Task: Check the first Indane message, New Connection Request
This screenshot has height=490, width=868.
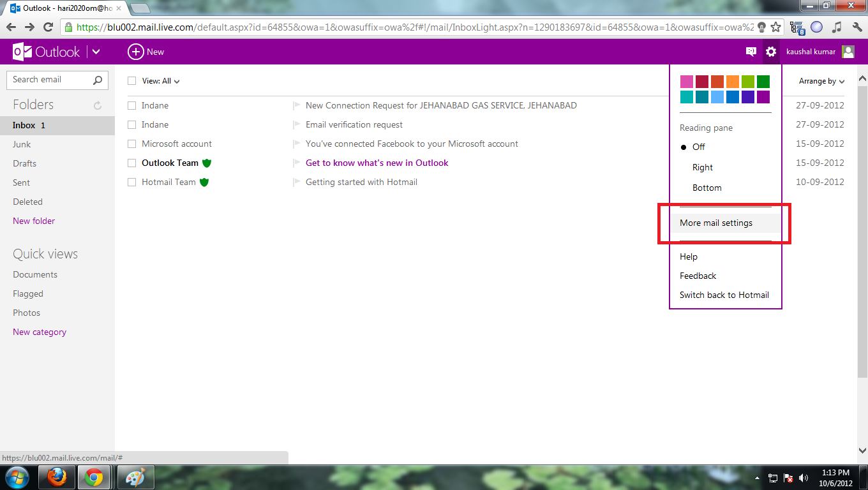Action: 132,105
